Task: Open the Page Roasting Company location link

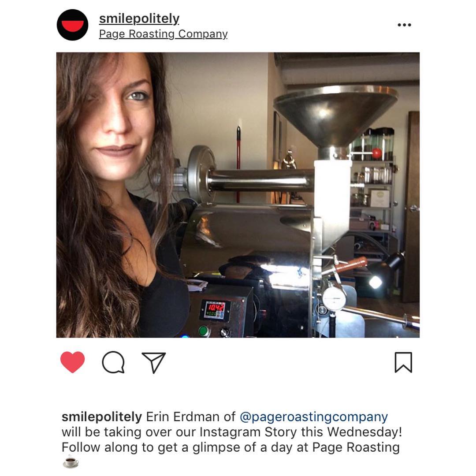Action: (164, 34)
